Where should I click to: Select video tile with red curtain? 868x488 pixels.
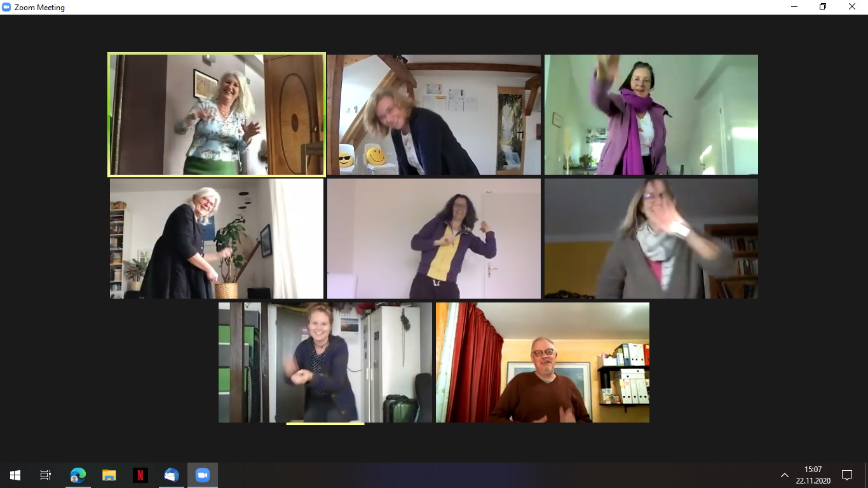point(543,362)
